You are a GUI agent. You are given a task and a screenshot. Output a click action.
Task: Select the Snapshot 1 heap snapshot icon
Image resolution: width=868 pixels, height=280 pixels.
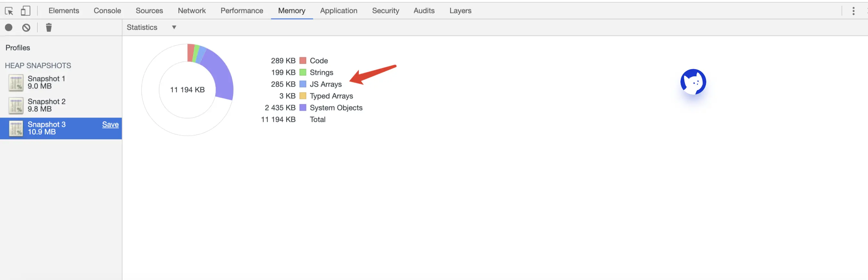pos(16,83)
